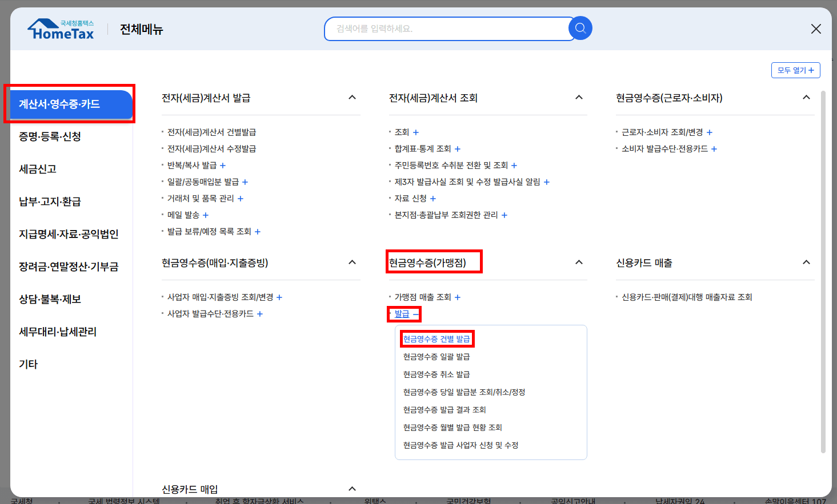Expand the 조회 plus toggle under 전자(세금)계산서 조회

point(415,132)
